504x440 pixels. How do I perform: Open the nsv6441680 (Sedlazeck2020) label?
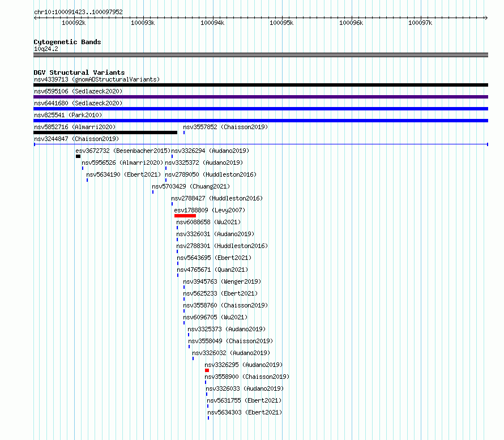pyautogui.click(x=78, y=103)
